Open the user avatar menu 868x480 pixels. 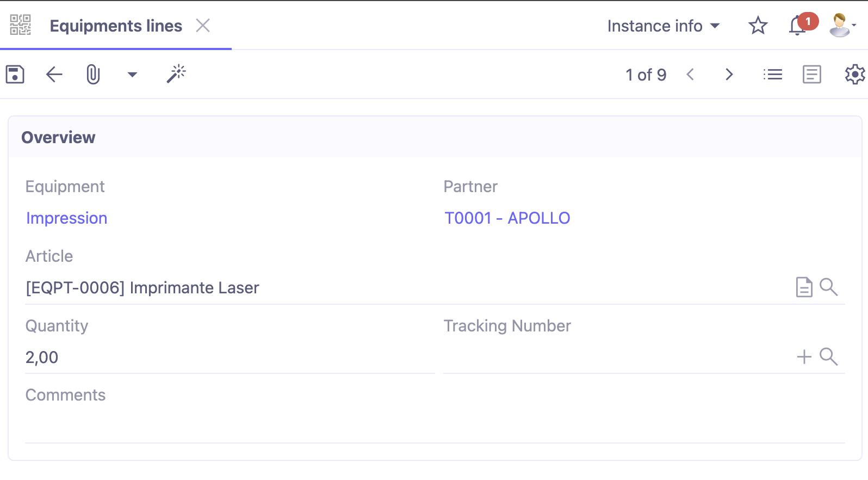[840, 25]
